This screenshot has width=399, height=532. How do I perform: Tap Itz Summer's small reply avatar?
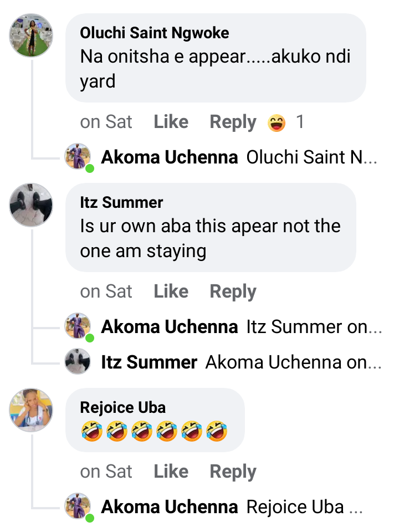click(x=78, y=362)
